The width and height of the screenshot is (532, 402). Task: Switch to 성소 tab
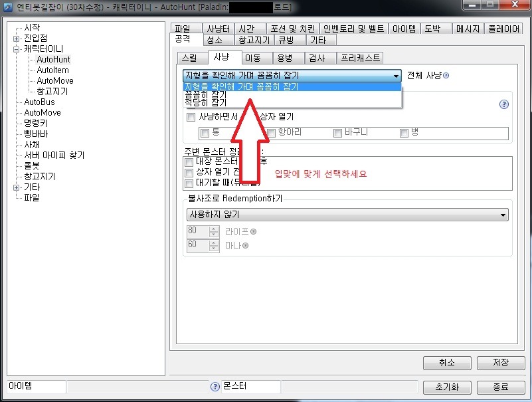(218, 40)
